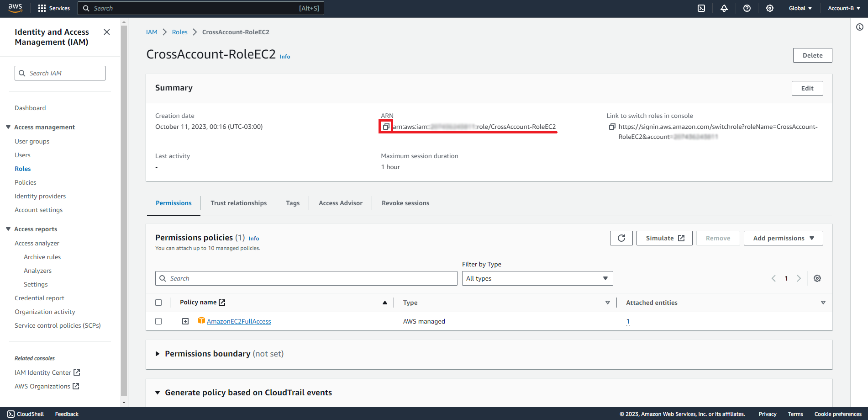Select all policies checkbox in header
This screenshot has height=420, width=868.
tap(158, 303)
